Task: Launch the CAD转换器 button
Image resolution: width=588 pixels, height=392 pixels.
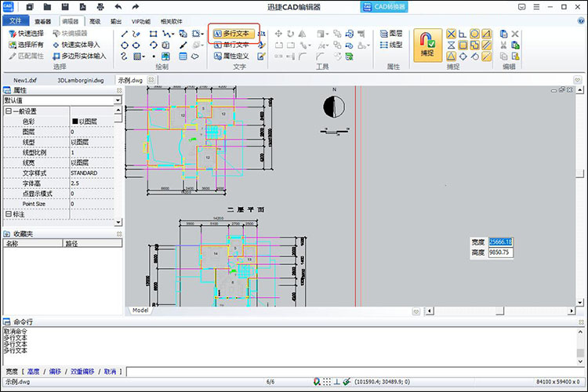Action: pos(384,7)
